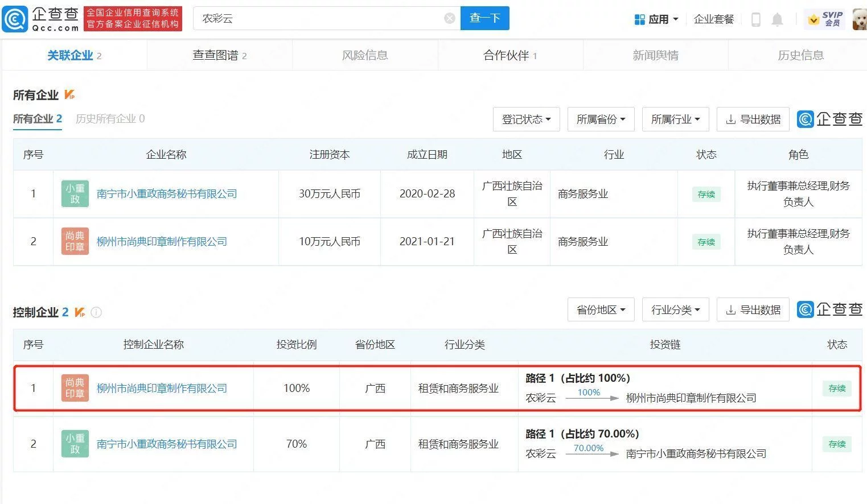The height and width of the screenshot is (504, 867).
Task: Open 柳州市尚典印章制作有限公司 in 所有企业 table
Action: [162, 242]
